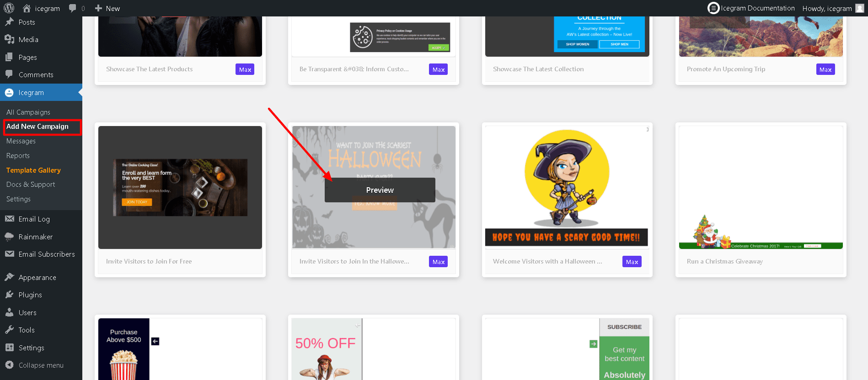Click Run a Christmas Giveaway title
Screen dimensions: 868x380
725,261
